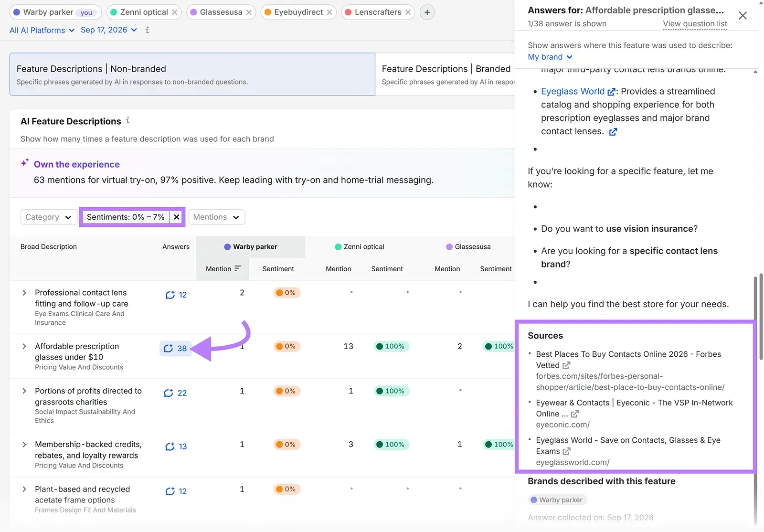Click sparkle icon beside Own the experience

click(25, 163)
